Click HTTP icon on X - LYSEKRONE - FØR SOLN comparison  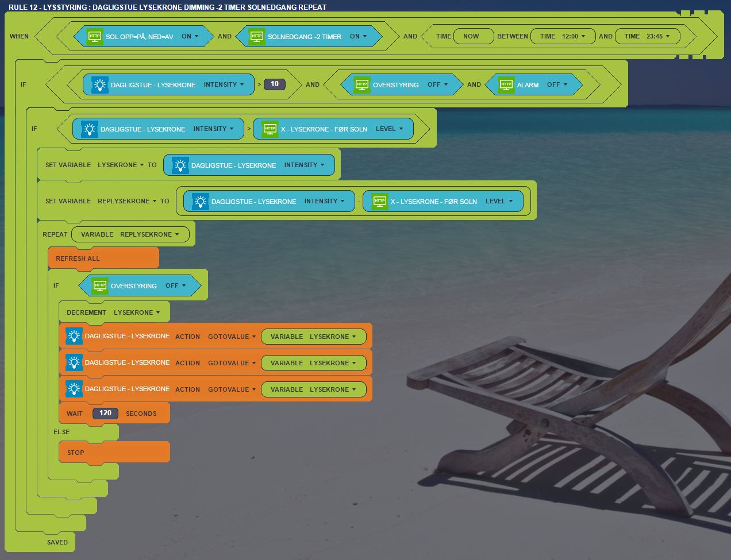(270, 129)
